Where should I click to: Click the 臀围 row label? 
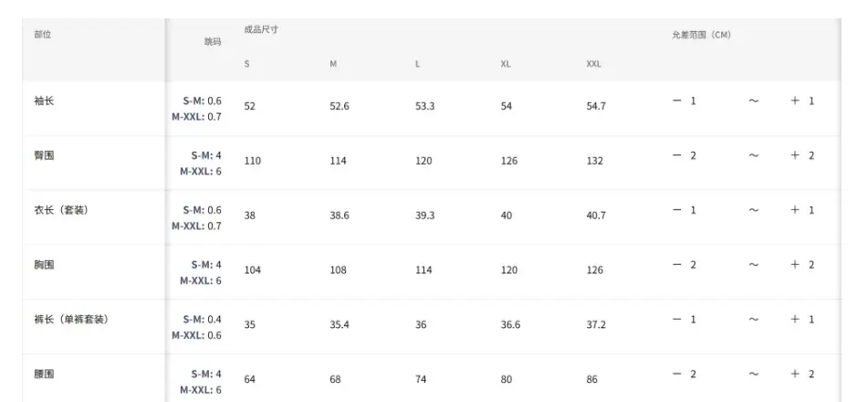[x=44, y=155]
